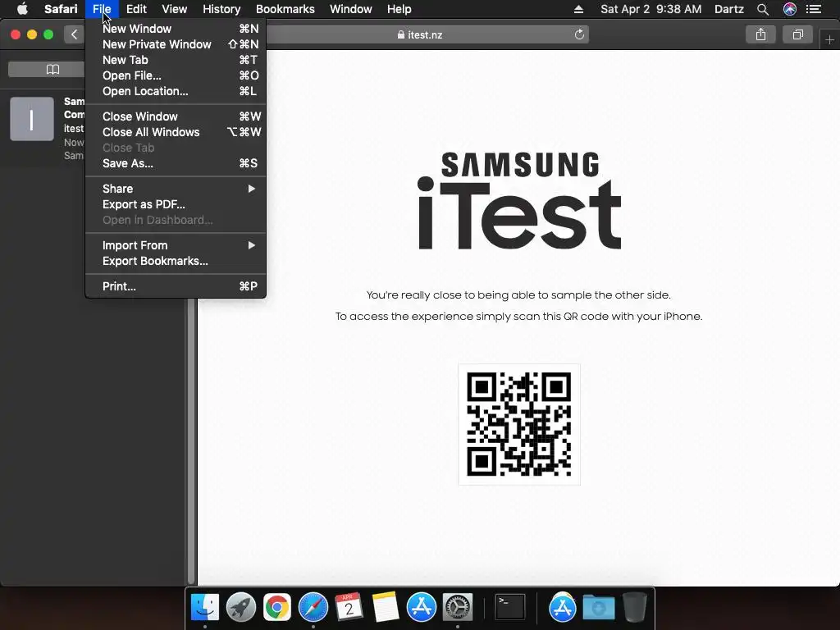The image size is (840, 630).
Task: Choose Close All Windows
Action: coord(176,132)
